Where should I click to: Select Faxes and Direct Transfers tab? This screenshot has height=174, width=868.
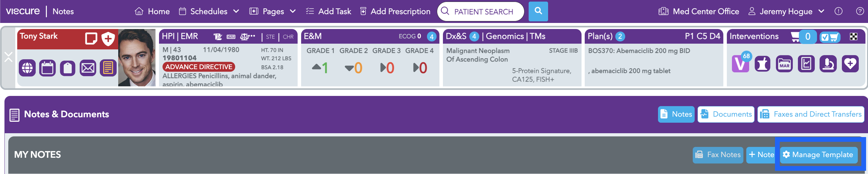(811, 114)
